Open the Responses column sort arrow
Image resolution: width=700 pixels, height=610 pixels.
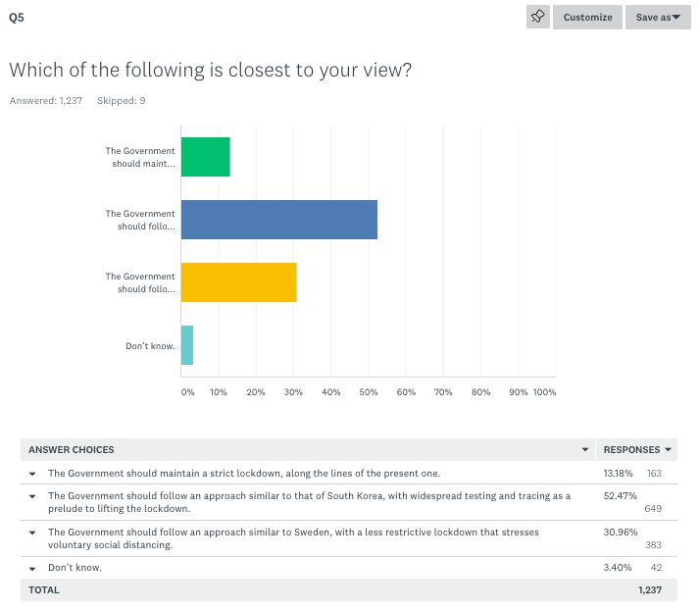coord(669,450)
